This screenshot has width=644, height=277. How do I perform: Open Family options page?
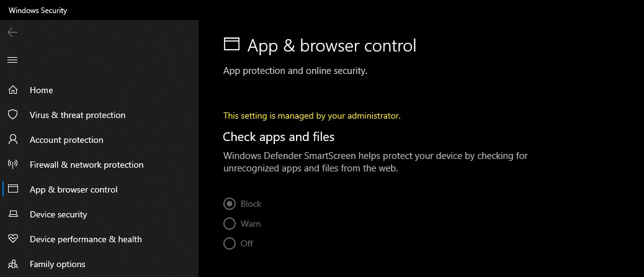tap(58, 264)
